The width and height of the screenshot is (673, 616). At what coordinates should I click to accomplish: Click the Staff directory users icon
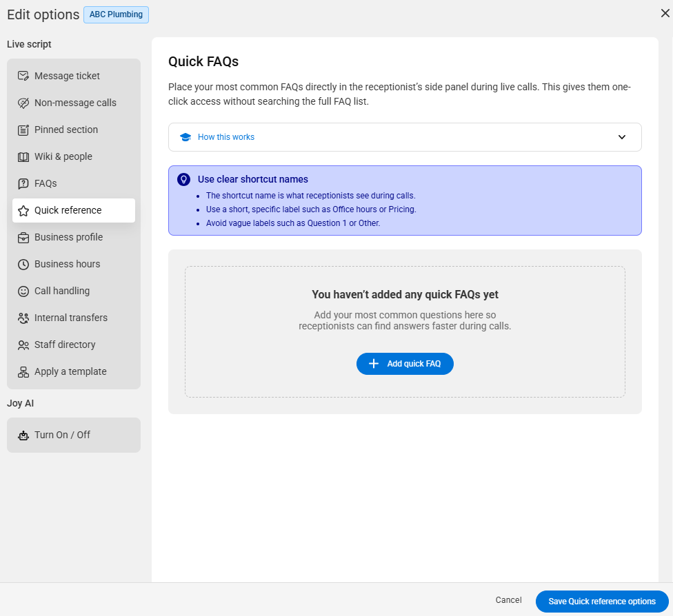pyautogui.click(x=23, y=345)
